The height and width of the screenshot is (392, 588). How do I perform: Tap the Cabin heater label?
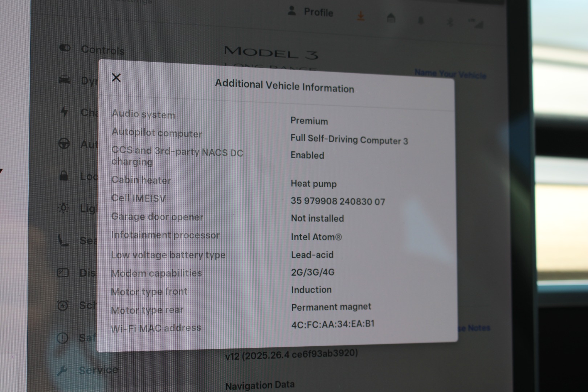141,180
